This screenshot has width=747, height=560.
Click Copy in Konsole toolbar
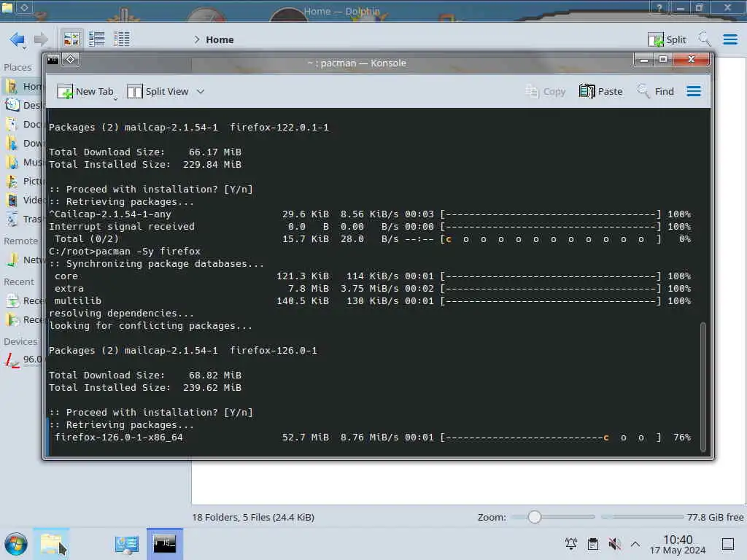(x=546, y=91)
